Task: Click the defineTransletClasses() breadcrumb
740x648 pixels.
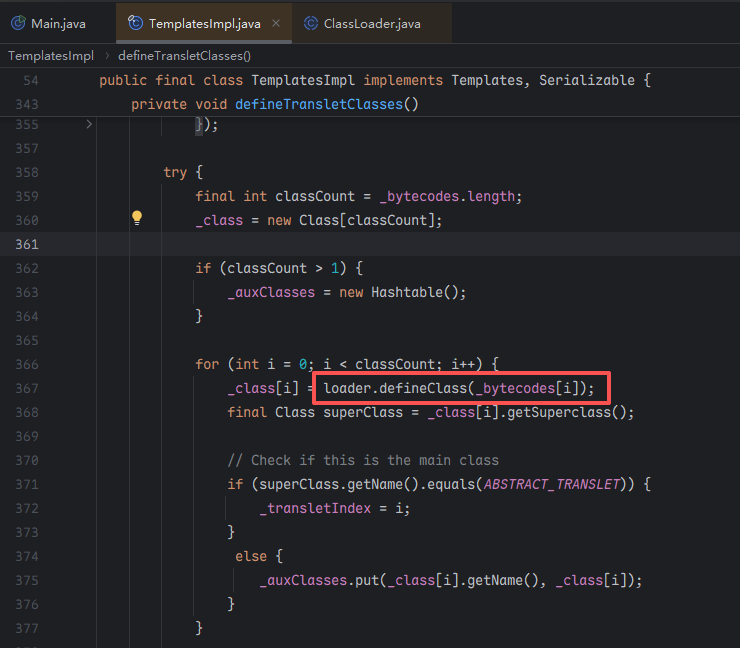Action: pos(184,56)
